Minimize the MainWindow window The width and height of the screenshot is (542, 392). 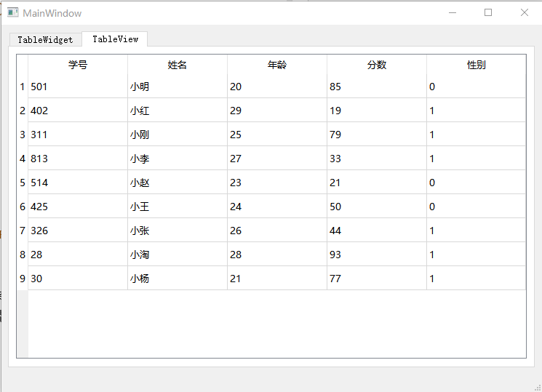click(453, 13)
